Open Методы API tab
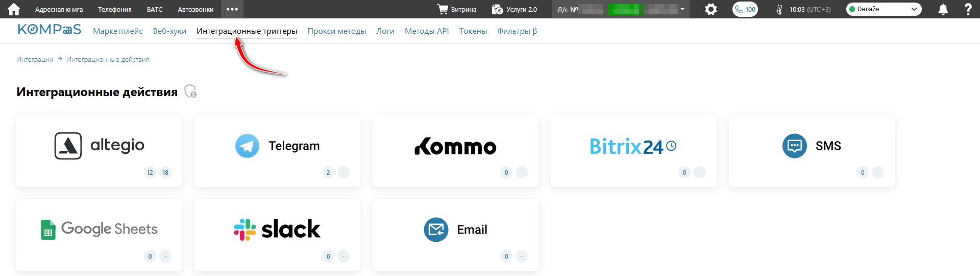The width and height of the screenshot is (980, 276). pyautogui.click(x=427, y=31)
